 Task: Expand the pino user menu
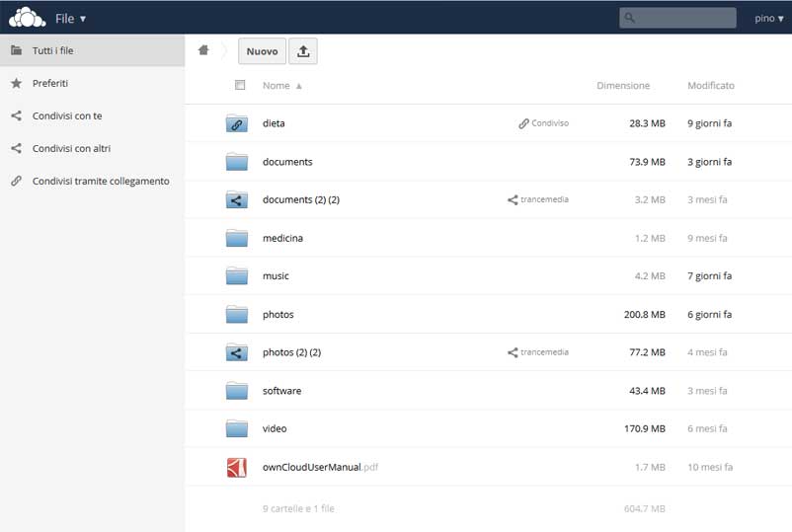769,18
